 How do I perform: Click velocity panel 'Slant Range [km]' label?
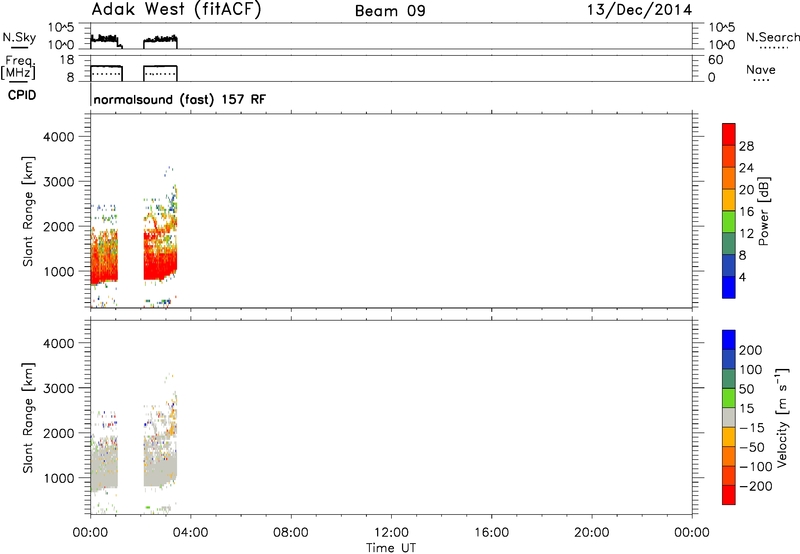coord(28,418)
